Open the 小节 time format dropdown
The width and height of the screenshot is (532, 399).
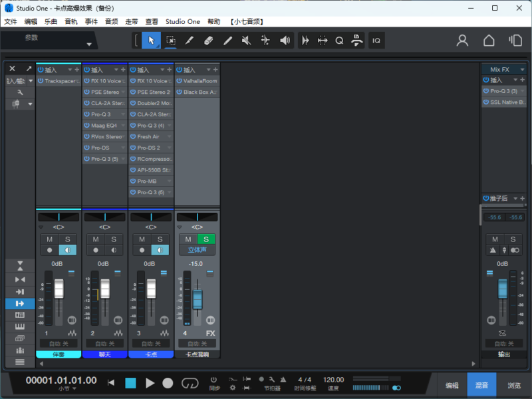(x=74, y=389)
